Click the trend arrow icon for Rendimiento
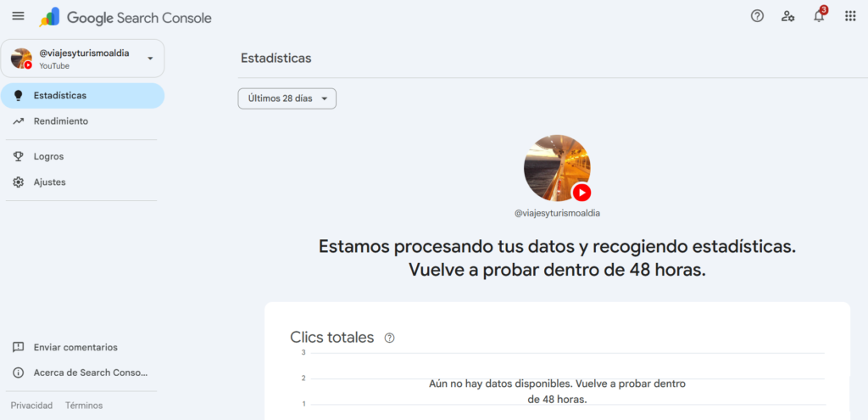868x420 pixels. coord(19,120)
